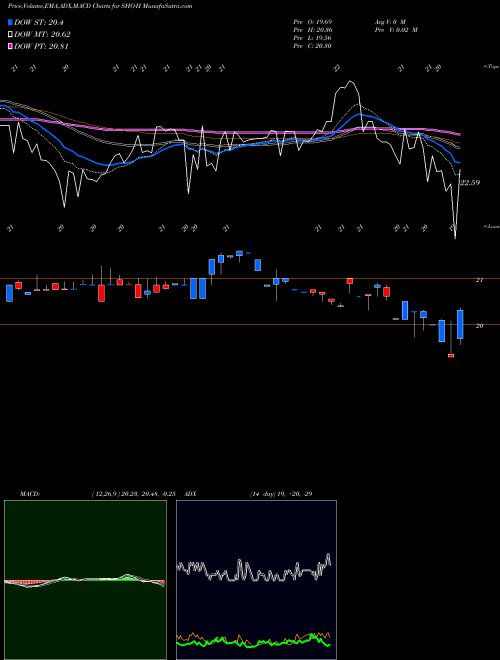Open the MACD indicator chart panel
Viewport: 500px width, 660px height.
tap(85, 580)
